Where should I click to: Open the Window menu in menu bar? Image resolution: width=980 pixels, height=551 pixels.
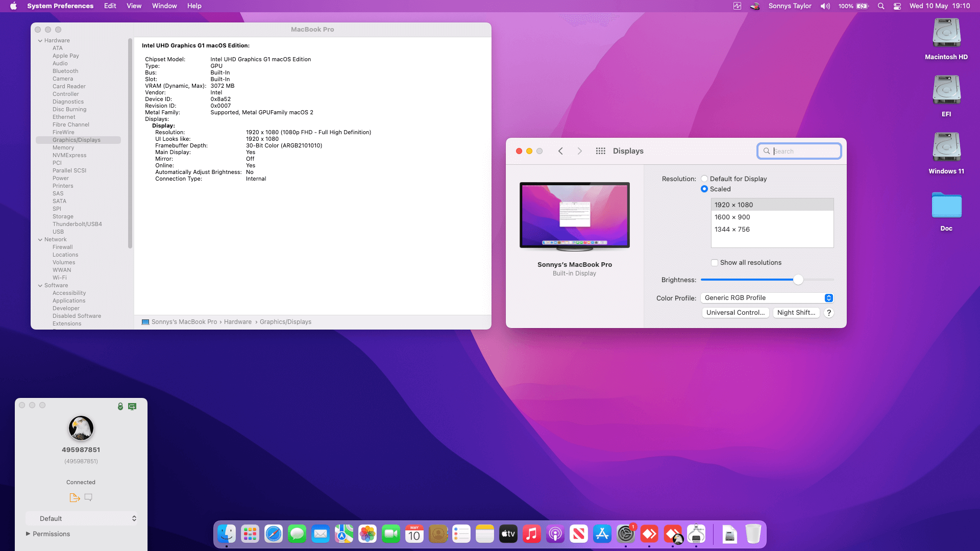164,6
